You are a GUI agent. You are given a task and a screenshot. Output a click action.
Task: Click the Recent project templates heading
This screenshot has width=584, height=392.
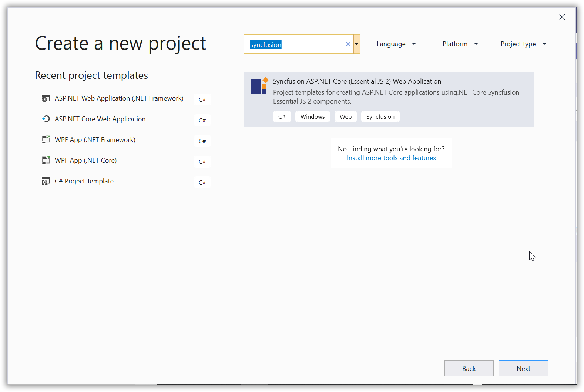pos(91,75)
